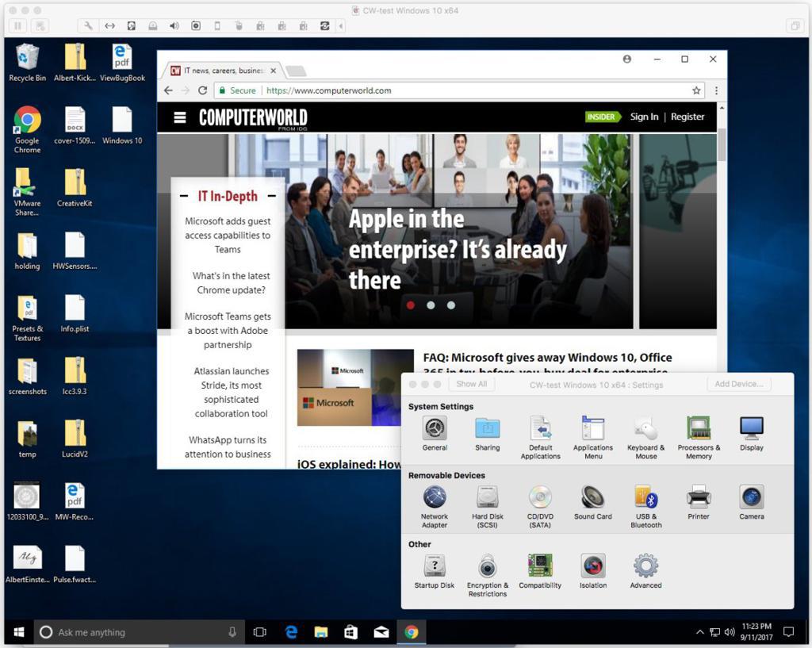Open Sound Card settings

coord(593,503)
